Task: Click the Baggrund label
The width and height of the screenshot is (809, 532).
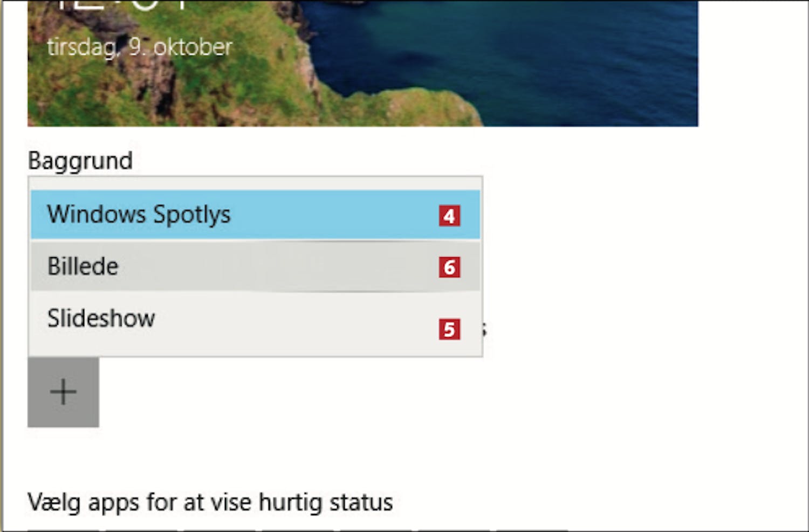Action: 80,161
